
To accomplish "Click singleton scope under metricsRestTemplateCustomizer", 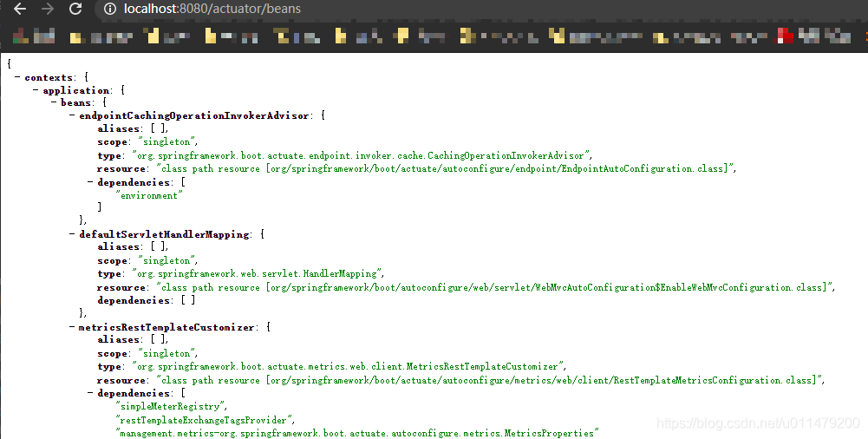I will (x=166, y=353).
